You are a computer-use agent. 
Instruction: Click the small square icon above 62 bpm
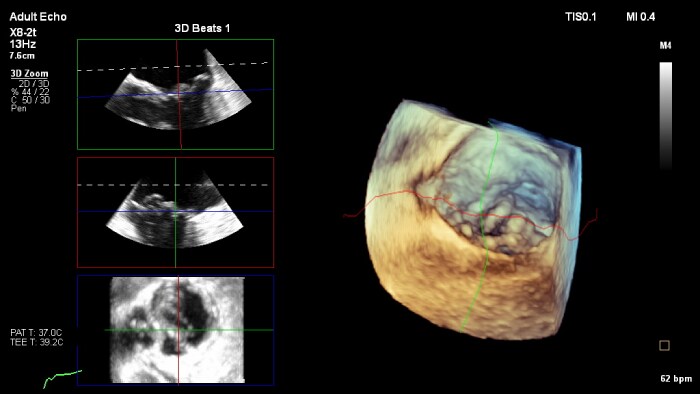664,345
